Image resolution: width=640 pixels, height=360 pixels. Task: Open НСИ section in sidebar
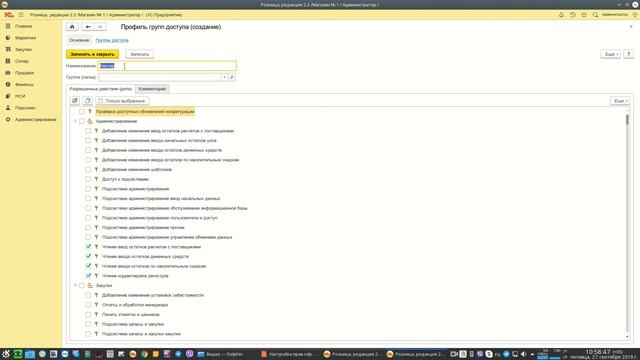point(20,96)
